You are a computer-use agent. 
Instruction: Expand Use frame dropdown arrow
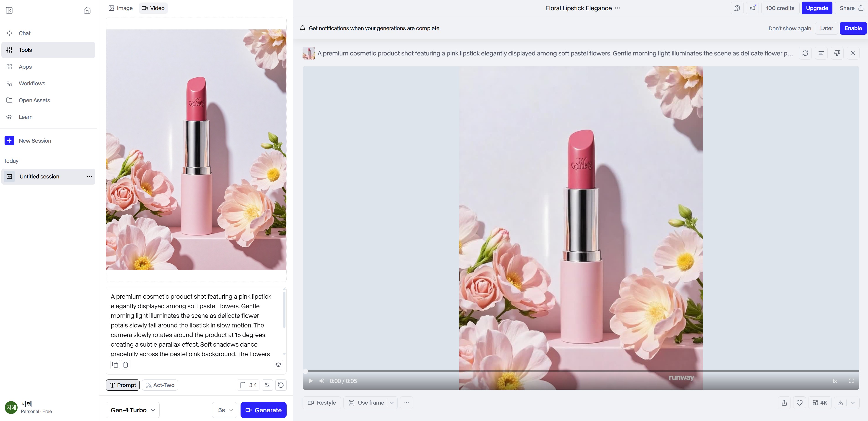tap(392, 403)
